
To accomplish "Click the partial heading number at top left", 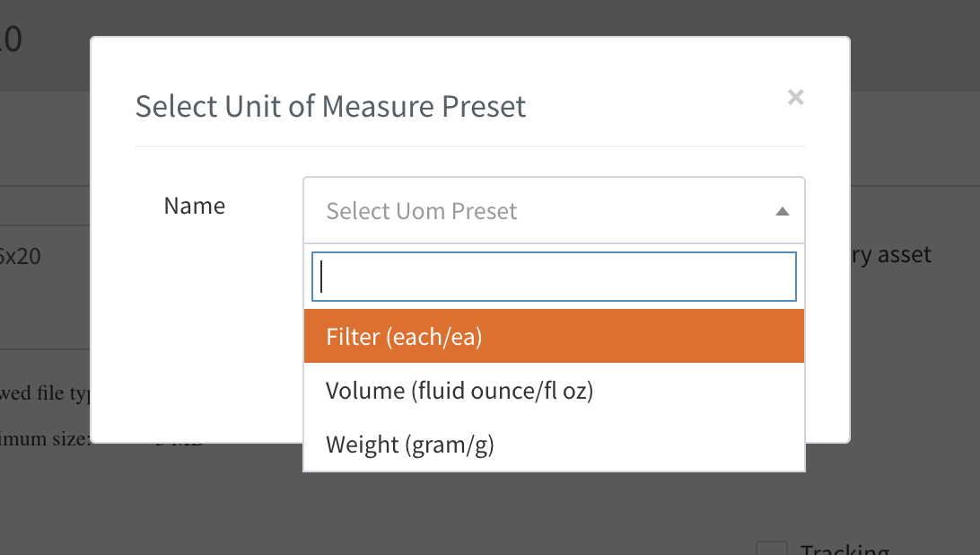I will 11,40.
